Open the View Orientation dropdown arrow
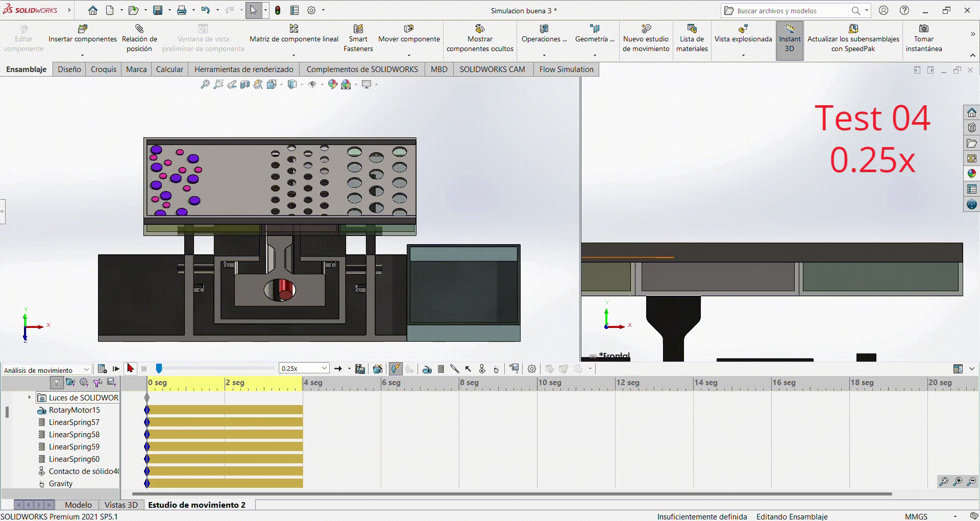 (281, 84)
